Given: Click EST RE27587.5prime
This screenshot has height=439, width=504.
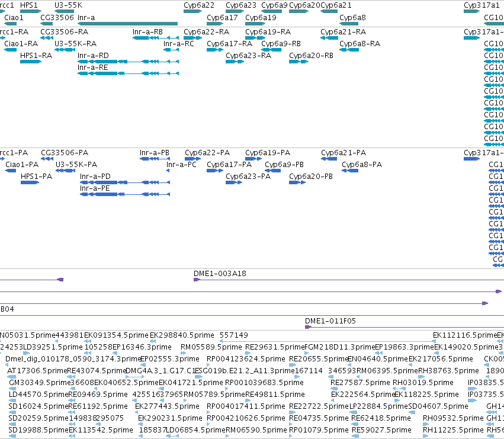Looking at the screenshot, I should (334, 389).
